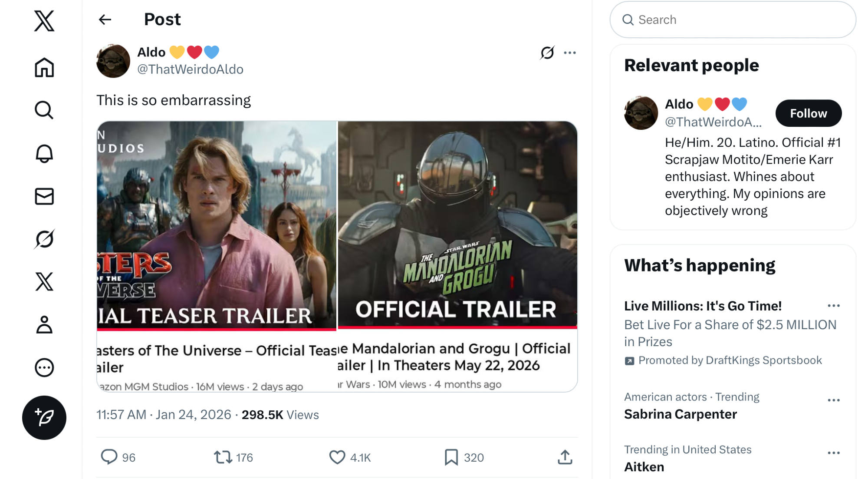The width and height of the screenshot is (868, 479).
Task: Open the Sabrina Carpenter trending topic
Action: pyautogui.click(x=680, y=414)
